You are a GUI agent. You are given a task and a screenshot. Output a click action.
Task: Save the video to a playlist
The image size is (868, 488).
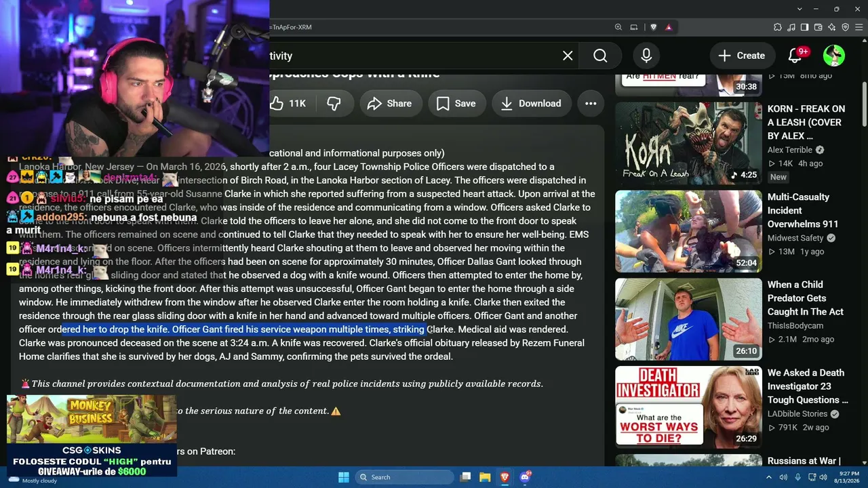click(456, 104)
